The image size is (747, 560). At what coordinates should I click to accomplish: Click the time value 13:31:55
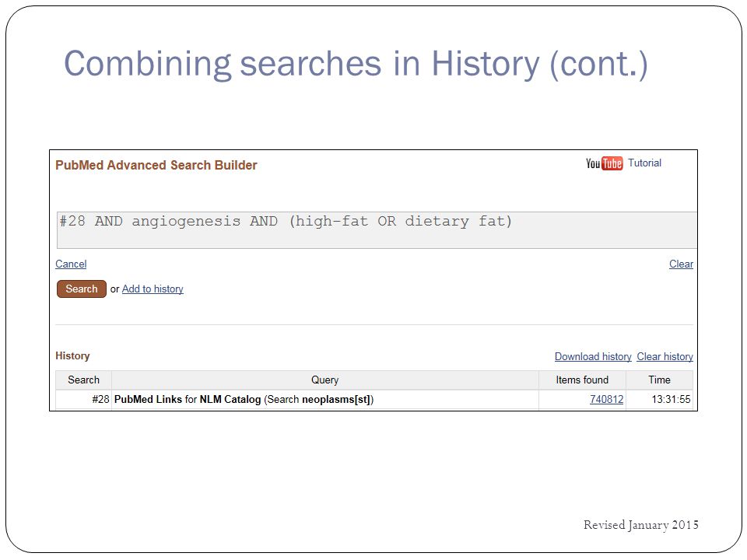coord(671,400)
